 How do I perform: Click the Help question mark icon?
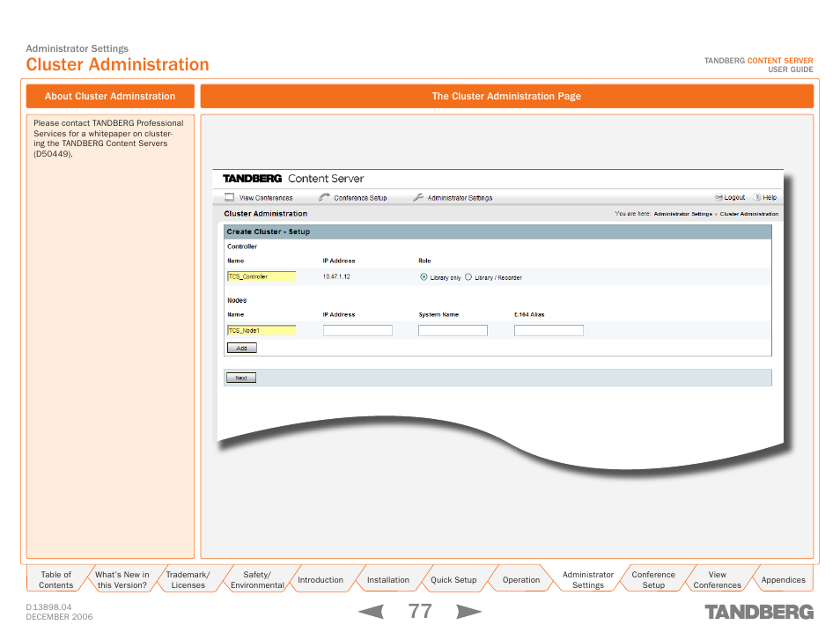(757, 197)
